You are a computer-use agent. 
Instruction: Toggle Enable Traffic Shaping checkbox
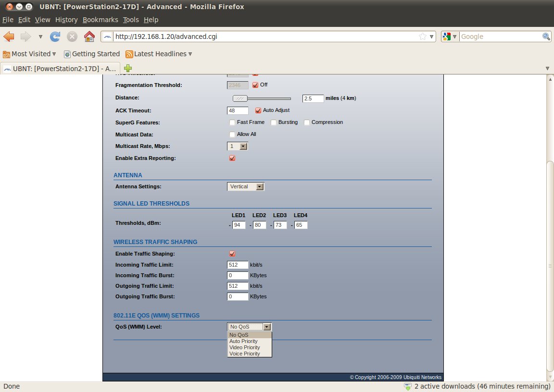click(232, 254)
